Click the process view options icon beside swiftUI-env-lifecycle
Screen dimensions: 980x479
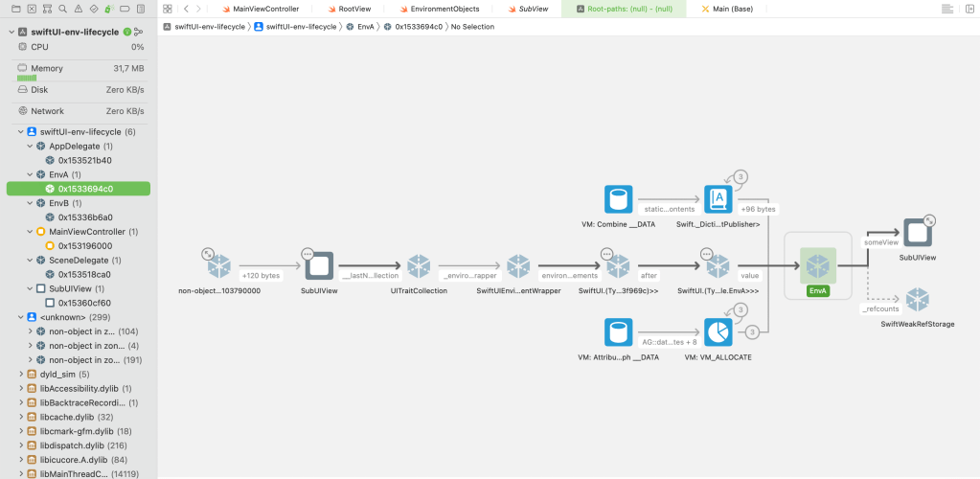pos(140,32)
